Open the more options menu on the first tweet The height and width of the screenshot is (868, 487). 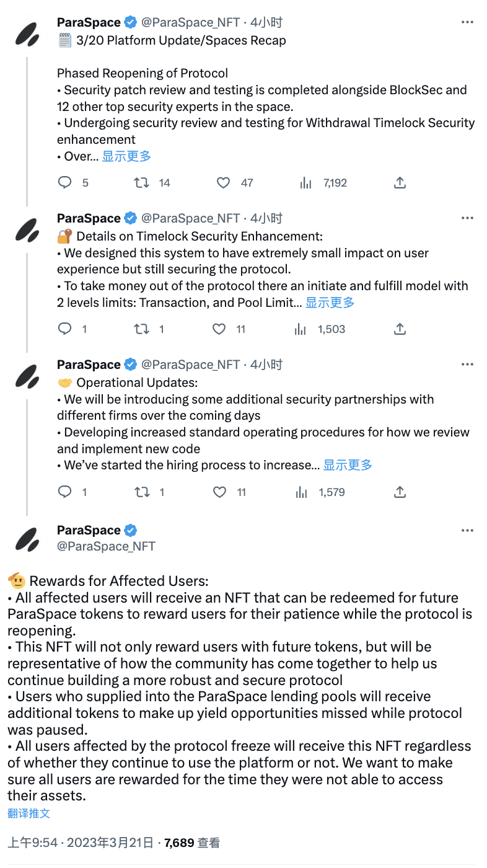(x=467, y=20)
